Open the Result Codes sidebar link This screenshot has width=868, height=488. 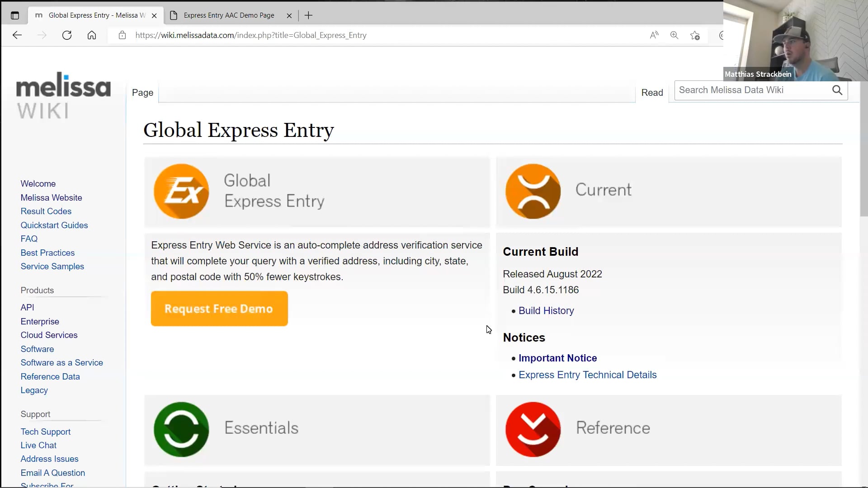click(x=46, y=211)
